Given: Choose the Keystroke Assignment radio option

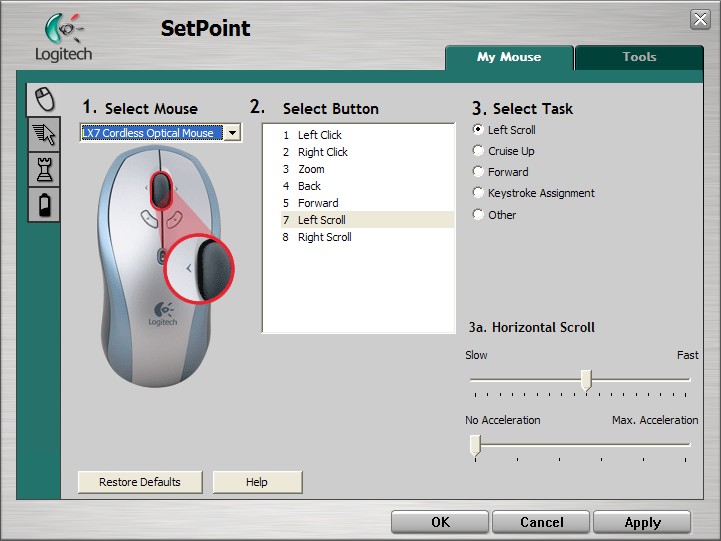Looking at the screenshot, I should click(x=478, y=193).
